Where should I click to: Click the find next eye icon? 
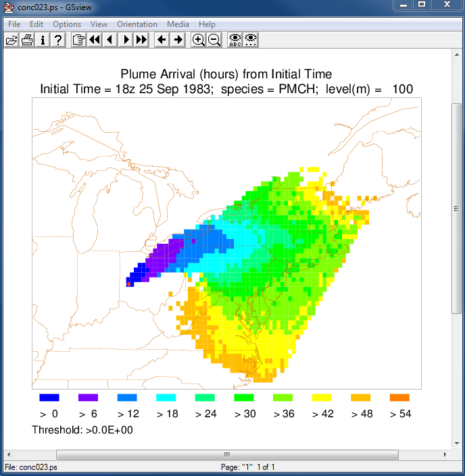[251, 40]
